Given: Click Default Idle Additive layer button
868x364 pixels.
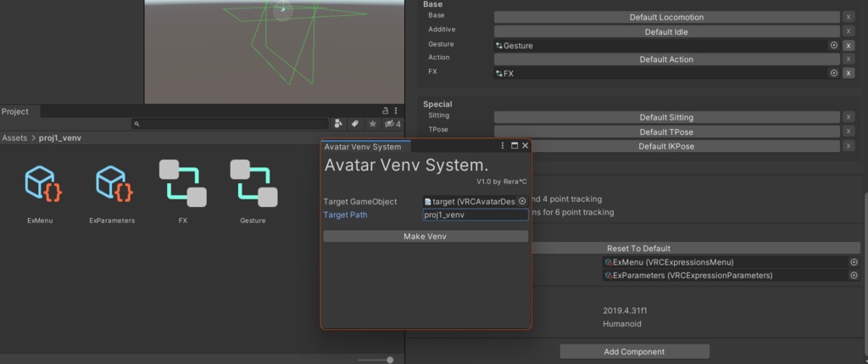Looking at the screenshot, I should pyautogui.click(x=666, y=32).
